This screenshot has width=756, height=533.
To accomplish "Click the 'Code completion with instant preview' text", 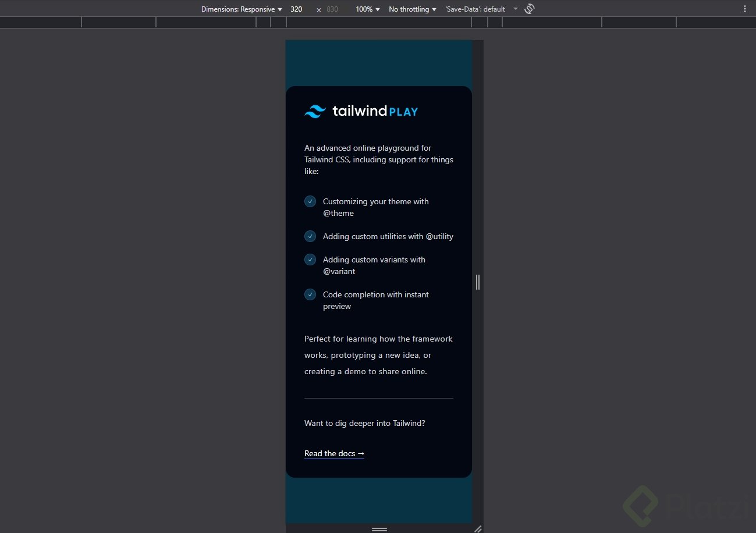I will coord(376,300).
